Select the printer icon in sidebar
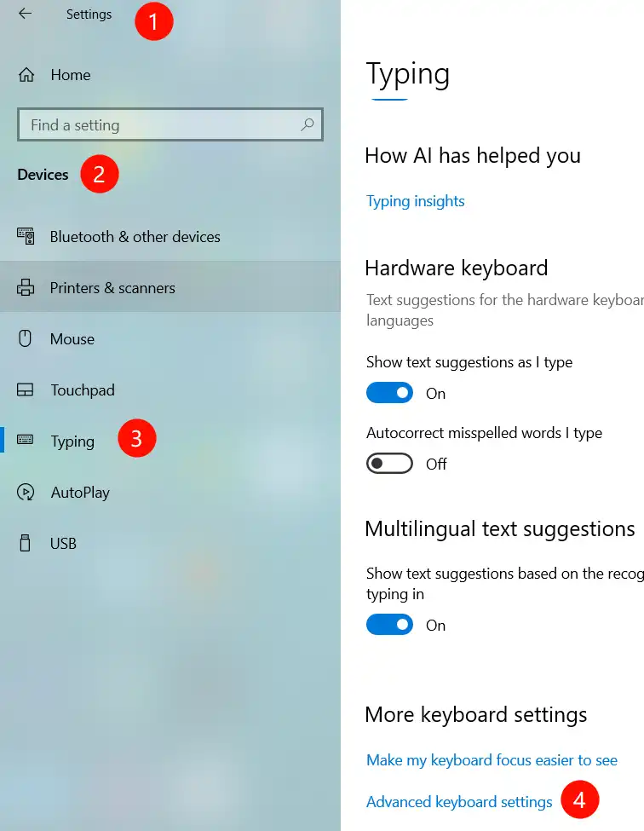 point(26,288)
